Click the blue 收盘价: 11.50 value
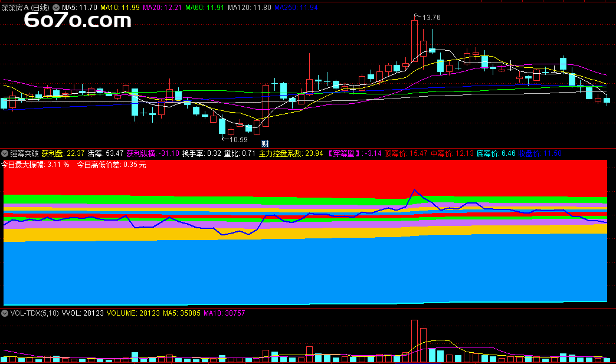The height and width of the screenshot is (364, 616). 540,153
